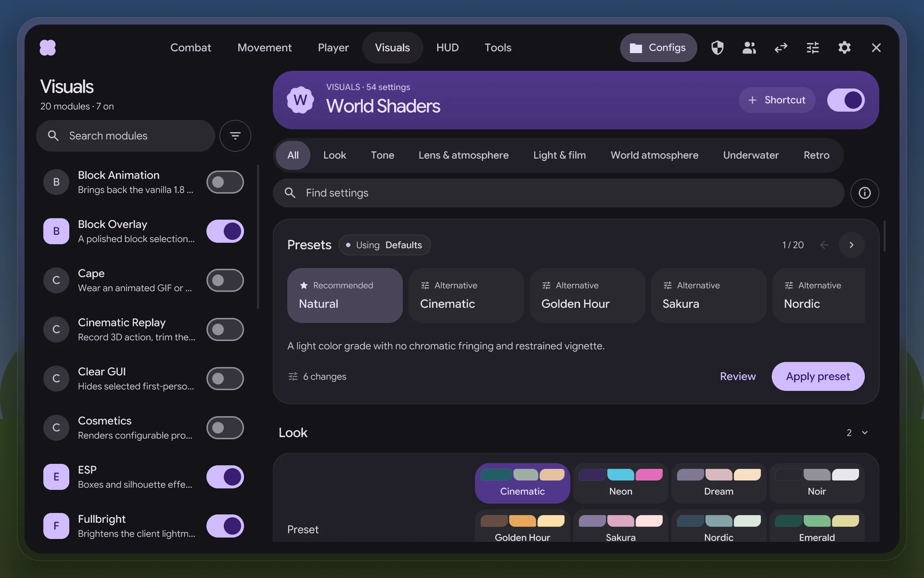Open the HUD tab
Viewport: 924px width, 578px height.
coord(448,48)
